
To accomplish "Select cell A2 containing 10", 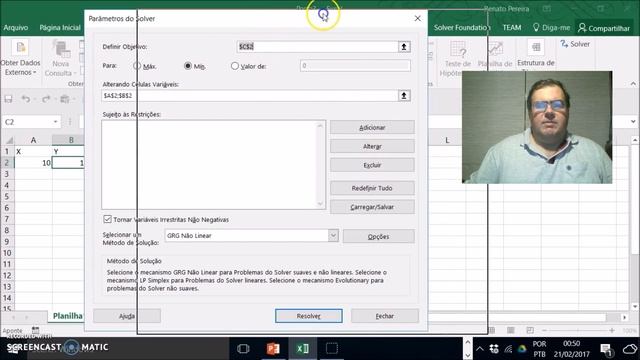I will point(33,163).
